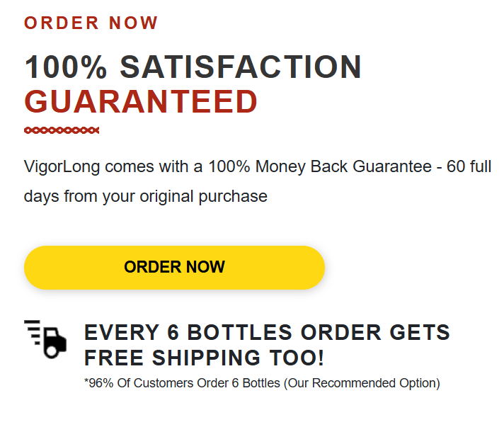The width and height of the screenshot is (504, 444).
Task: Click the word VigorLong in the paragraph
Action: click(x=62, y=167)
